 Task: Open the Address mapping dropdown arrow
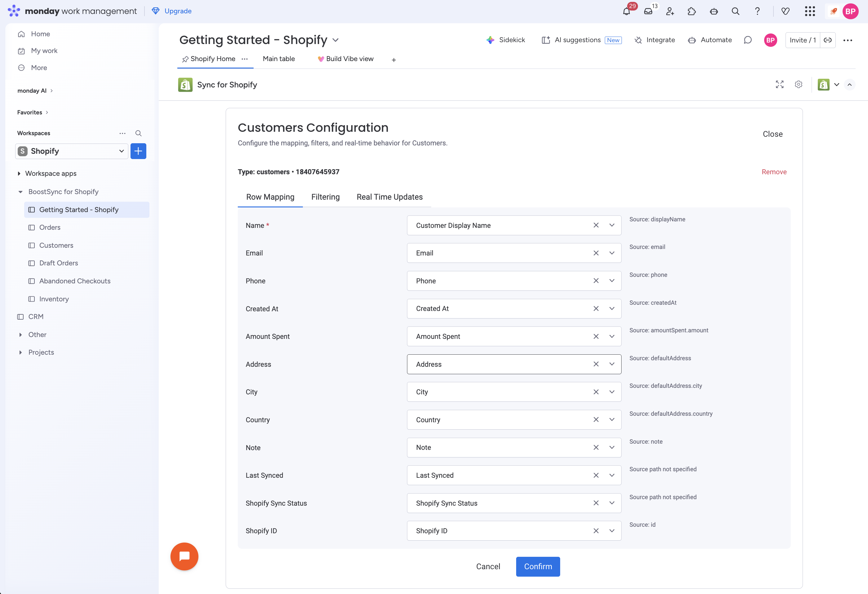click(612, 364)
